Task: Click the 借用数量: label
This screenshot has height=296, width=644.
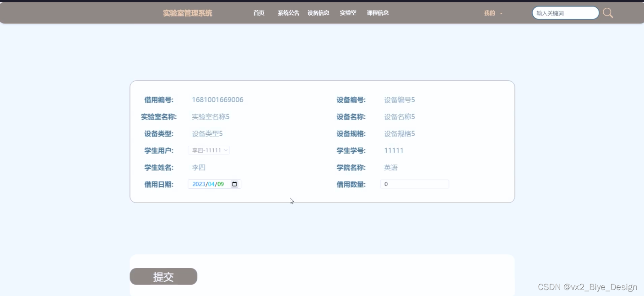Action: 351,185
